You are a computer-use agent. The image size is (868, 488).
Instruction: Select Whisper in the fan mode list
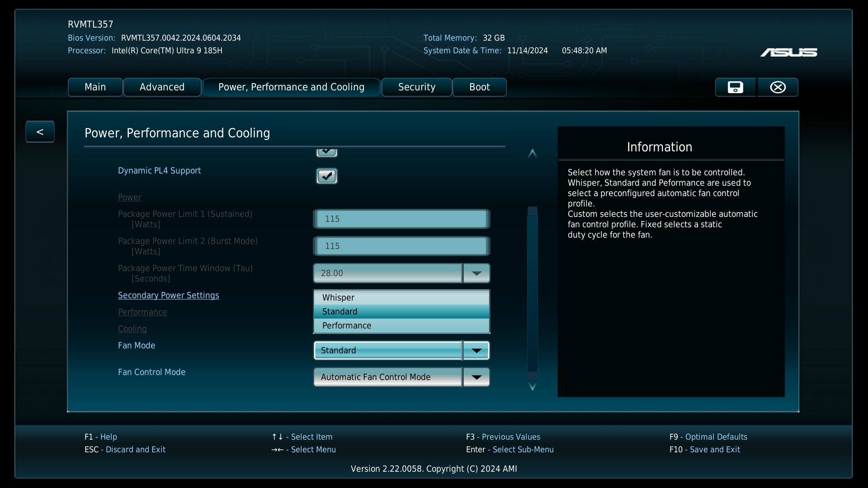401,297
